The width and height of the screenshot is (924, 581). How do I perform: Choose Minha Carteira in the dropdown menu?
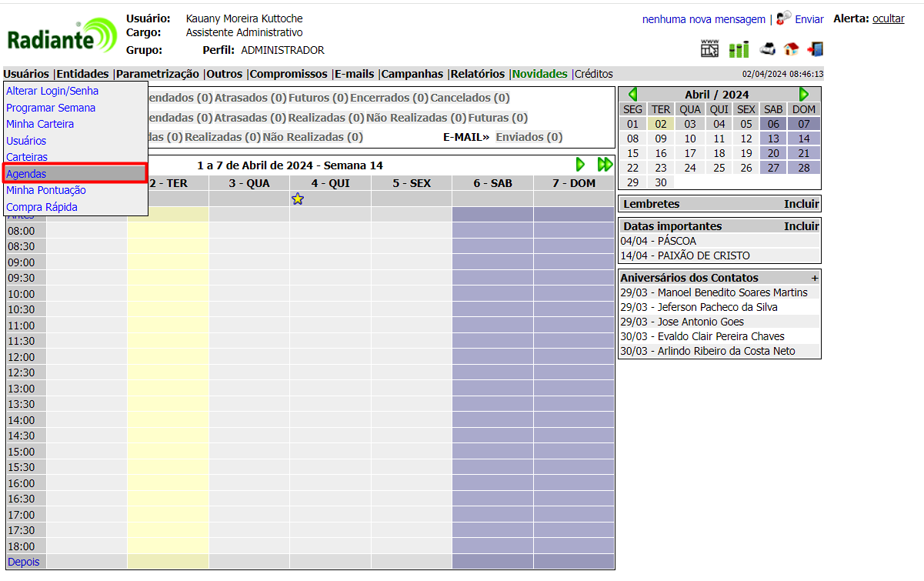click(40, 124)
